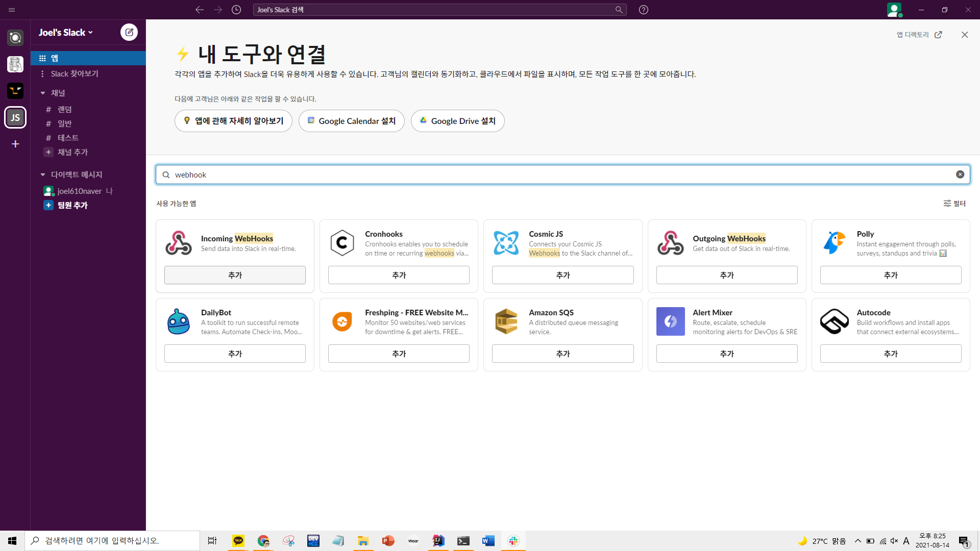Open Slack from the Windows taskbar
Image resolution: width=980 pixels, height=551 pixels.
pyautogui.click(x=513, y=541)
